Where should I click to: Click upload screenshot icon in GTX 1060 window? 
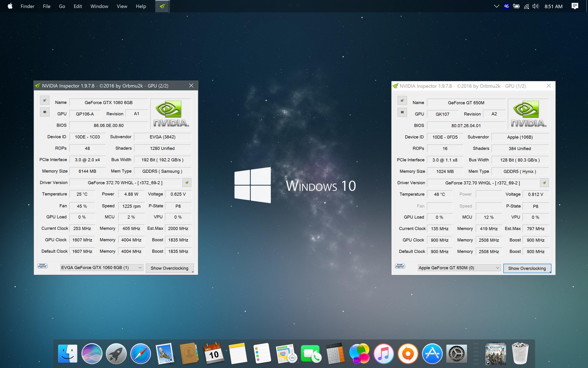click(x=45, y=100)
